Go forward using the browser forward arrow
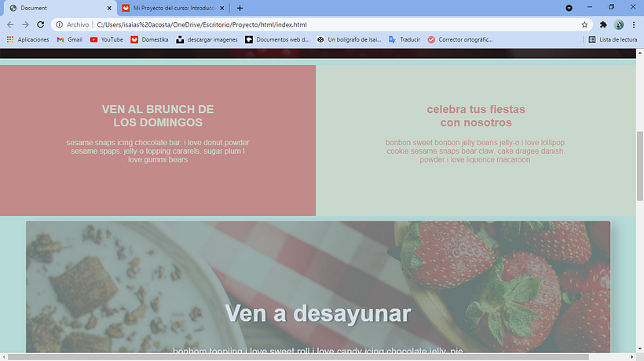This screenshot has width=644, height=361. point(25,24)
